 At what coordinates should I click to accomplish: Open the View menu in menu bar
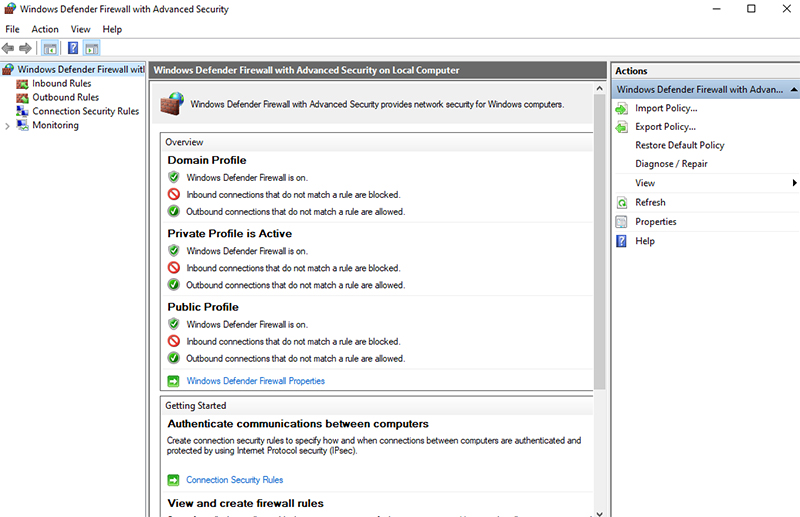(x=81, y=29)
